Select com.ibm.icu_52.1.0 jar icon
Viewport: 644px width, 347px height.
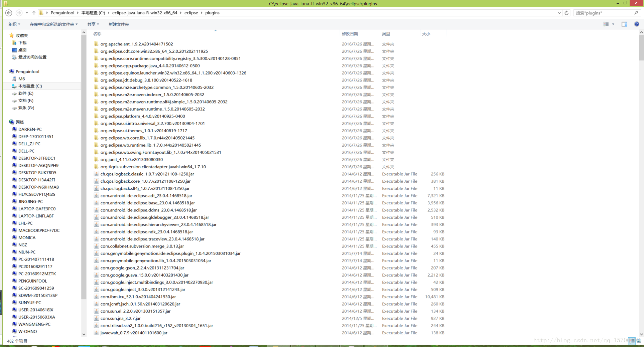point(96,297)
